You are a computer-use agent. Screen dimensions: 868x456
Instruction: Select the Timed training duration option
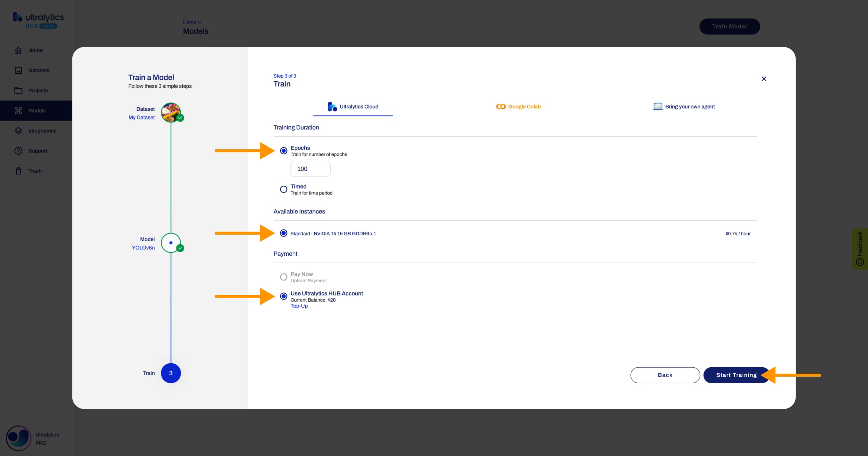click(283, 189)
